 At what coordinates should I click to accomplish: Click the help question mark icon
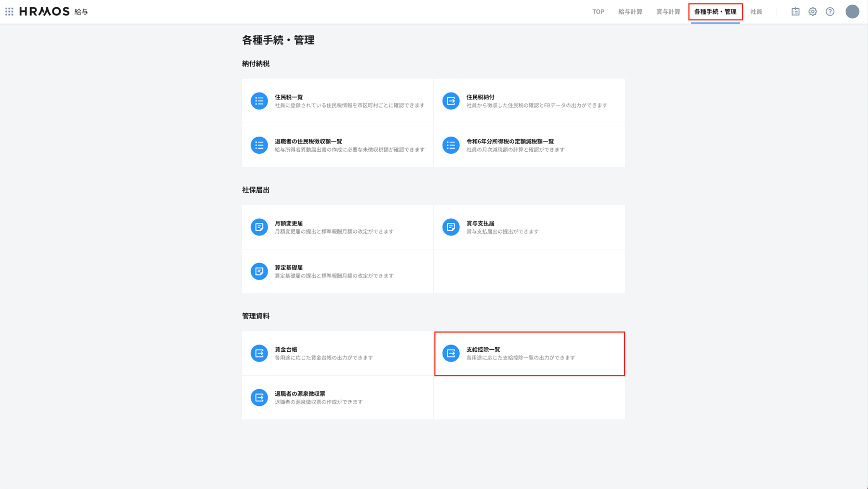pyautogui.click(x=830, y=11)
